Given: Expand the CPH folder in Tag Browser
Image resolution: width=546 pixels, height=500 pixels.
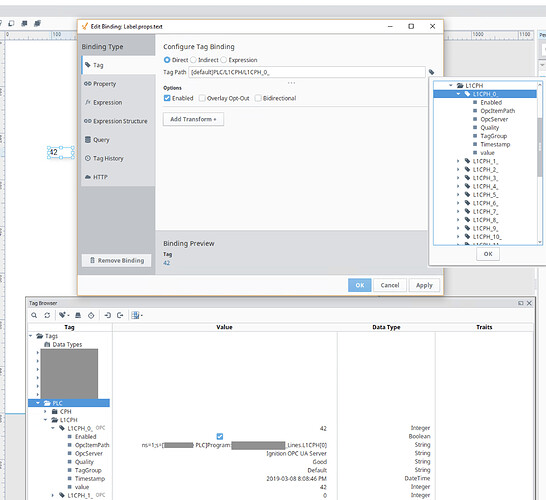Looking at the screenshot, I should pyautogui.click(x=45, y=412).
